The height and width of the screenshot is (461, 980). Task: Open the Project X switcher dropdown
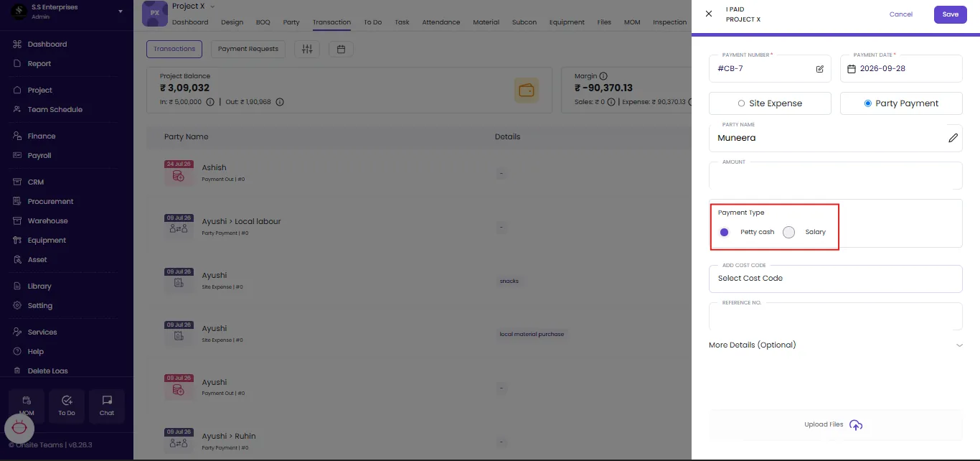(212, 6)
